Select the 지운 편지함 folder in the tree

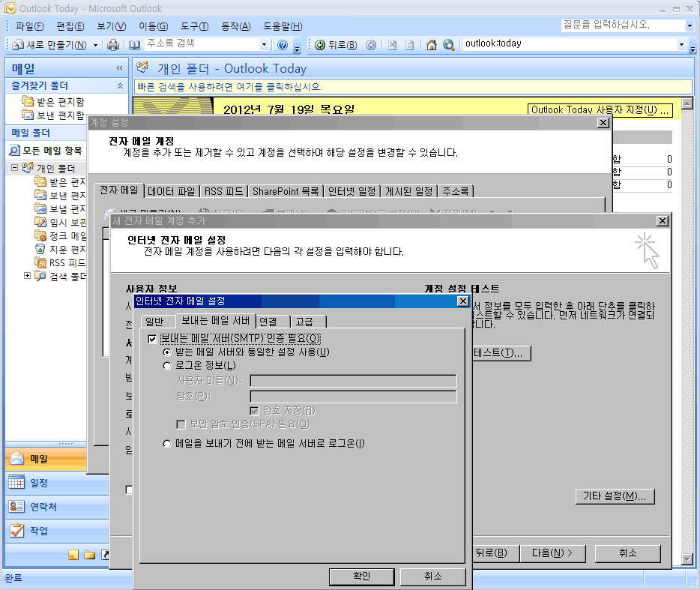pos(60,249)
